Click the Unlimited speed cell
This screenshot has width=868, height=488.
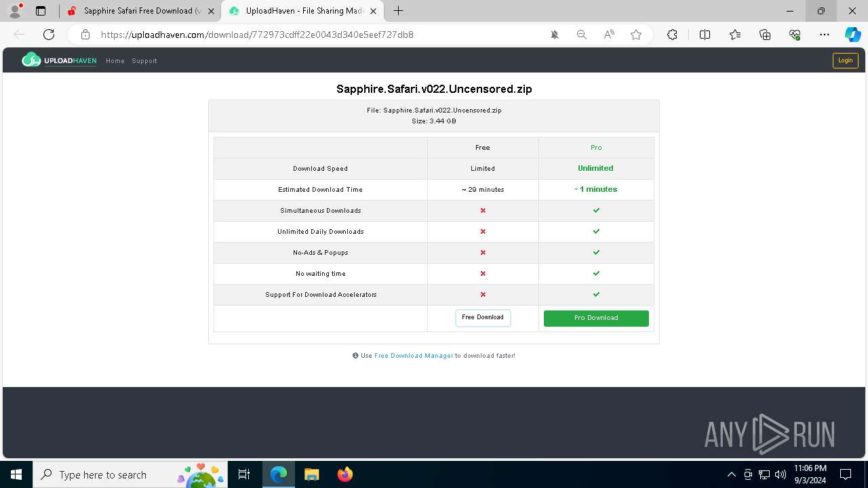(x=595, y=168)
